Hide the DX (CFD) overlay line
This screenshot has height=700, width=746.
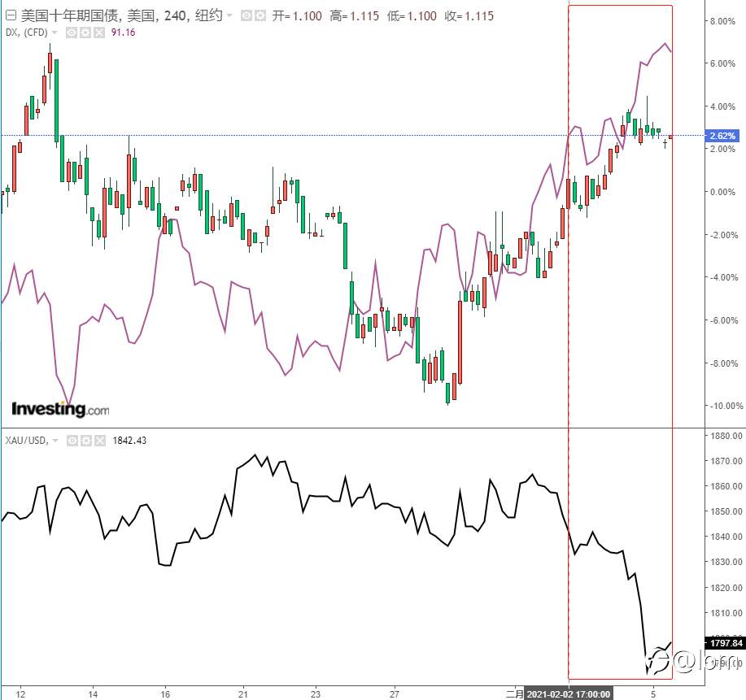[72, 33]
